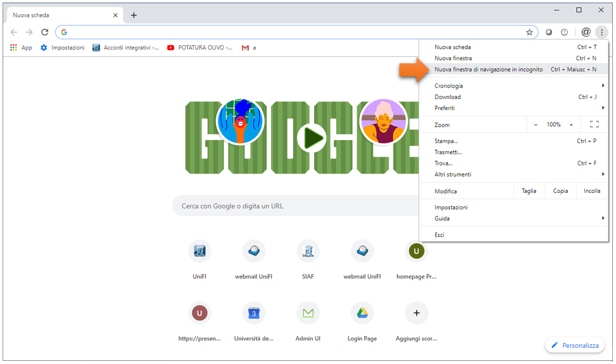Open the Impostazioni bookmark
Viewport: 616px width, 364px height.
(63, 47)
